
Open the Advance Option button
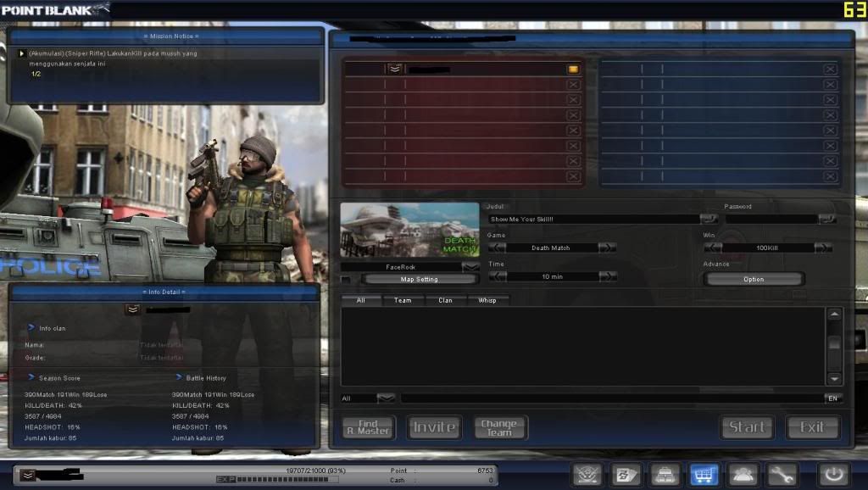[754, 280]
